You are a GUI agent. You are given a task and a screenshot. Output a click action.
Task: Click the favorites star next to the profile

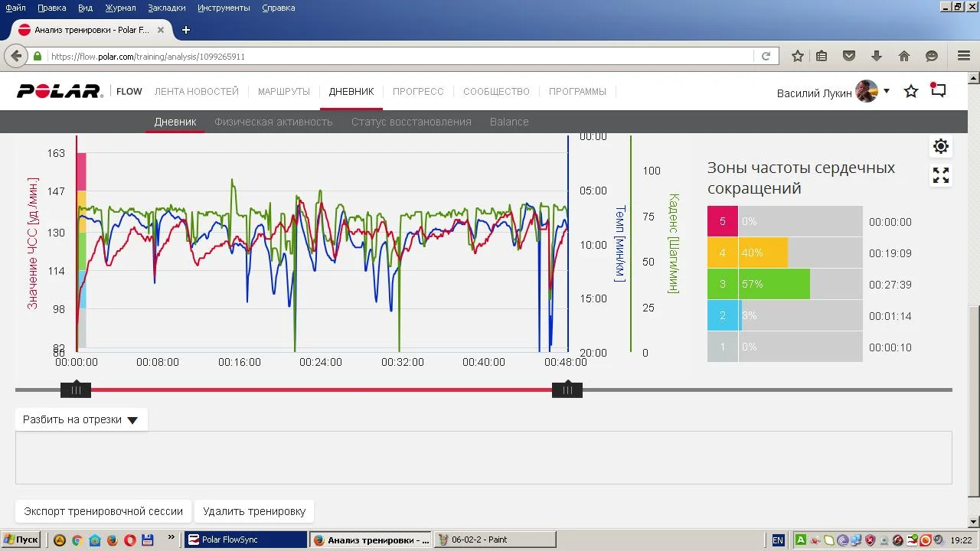[911, 92]
